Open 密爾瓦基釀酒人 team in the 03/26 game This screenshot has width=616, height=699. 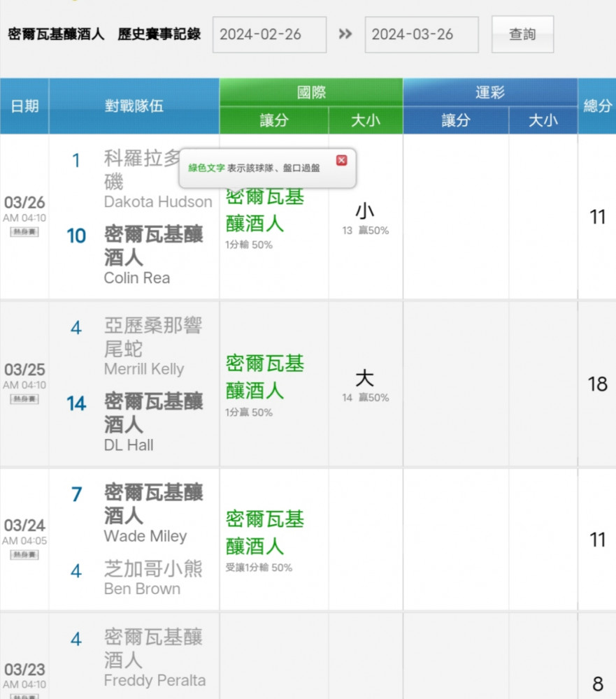(x=153, y=246)
